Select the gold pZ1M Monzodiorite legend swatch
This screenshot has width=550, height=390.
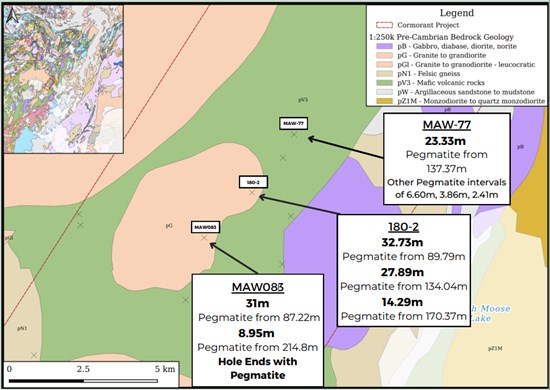(x=384, y=101)
